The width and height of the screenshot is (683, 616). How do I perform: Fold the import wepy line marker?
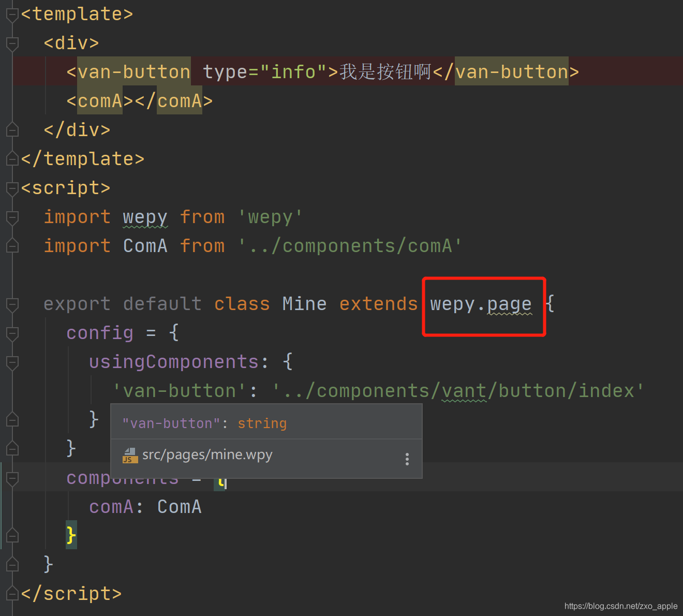point(12,217)
